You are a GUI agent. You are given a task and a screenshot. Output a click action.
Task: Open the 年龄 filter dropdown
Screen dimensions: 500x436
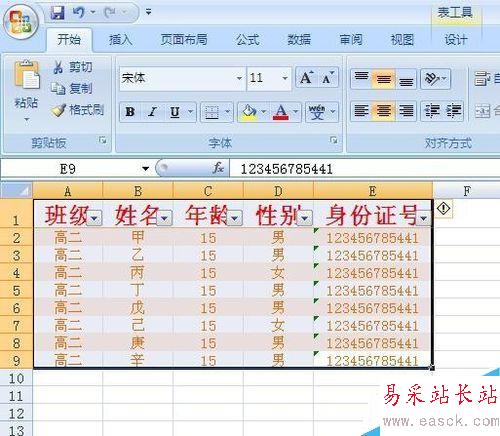235,218
